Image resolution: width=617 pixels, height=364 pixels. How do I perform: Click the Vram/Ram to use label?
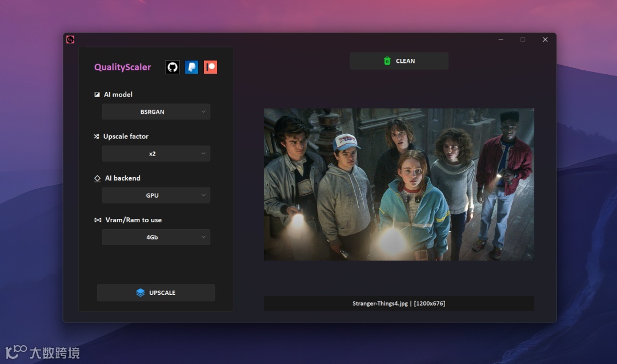[x=133, y=220]
